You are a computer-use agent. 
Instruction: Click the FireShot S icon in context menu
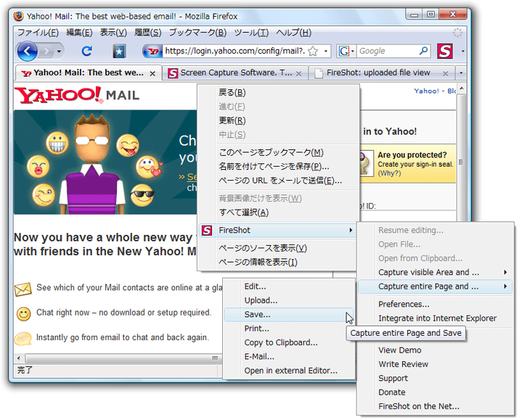(x=207, y=230)
